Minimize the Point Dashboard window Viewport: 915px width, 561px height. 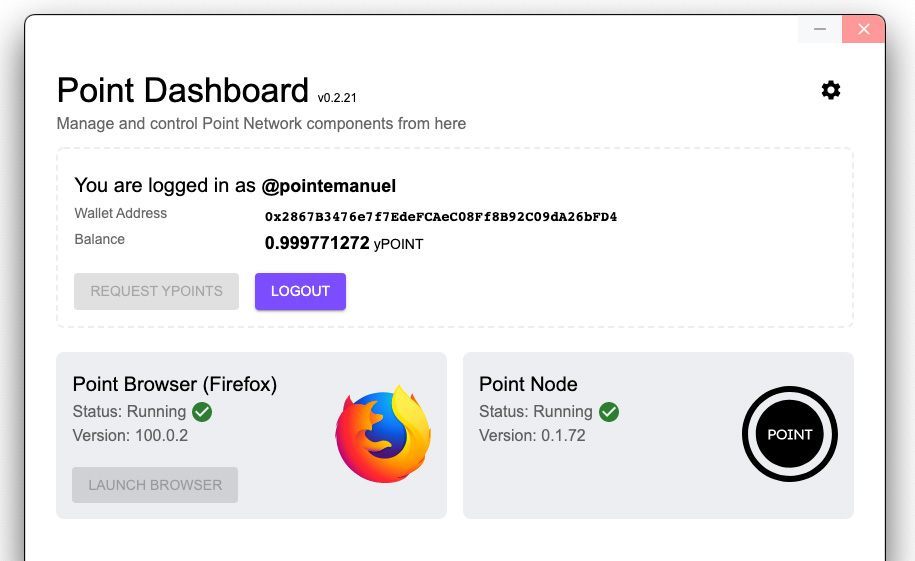[x=820, y=29]
